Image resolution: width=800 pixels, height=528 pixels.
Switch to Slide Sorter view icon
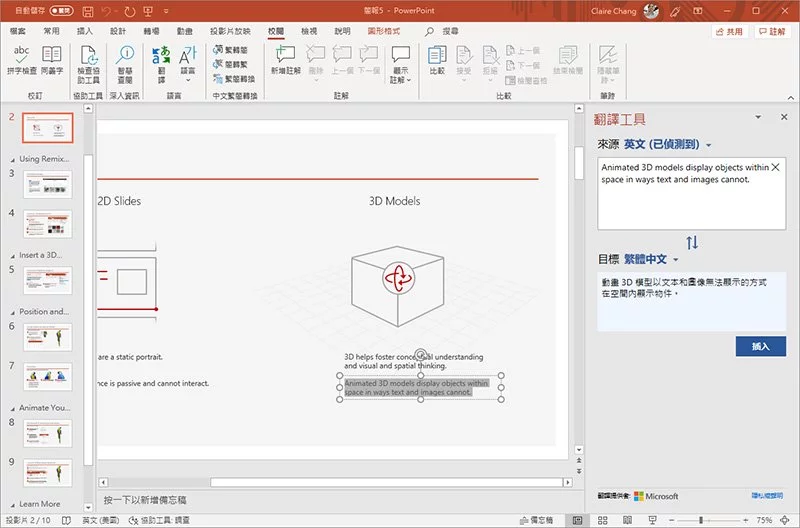click(603, 520)
